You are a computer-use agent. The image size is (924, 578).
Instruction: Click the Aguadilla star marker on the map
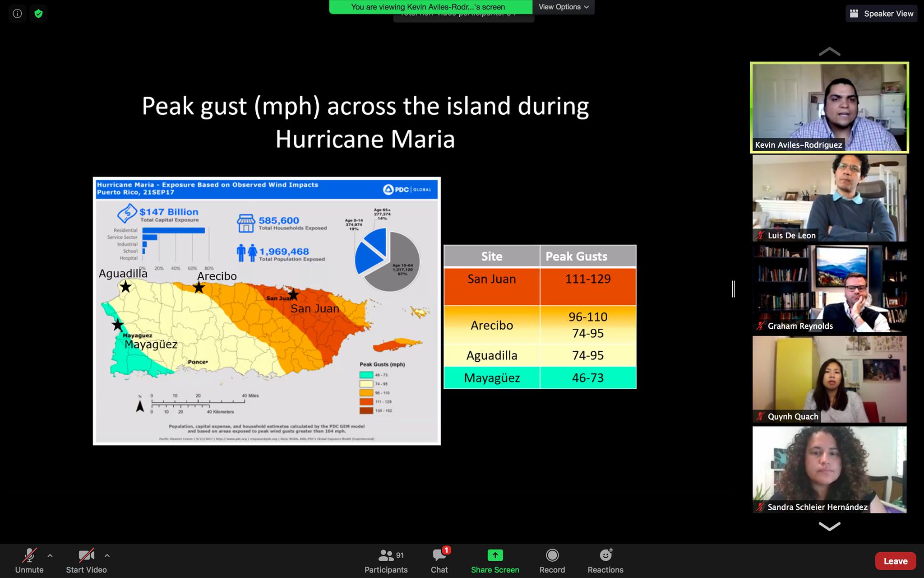(125, 286)
